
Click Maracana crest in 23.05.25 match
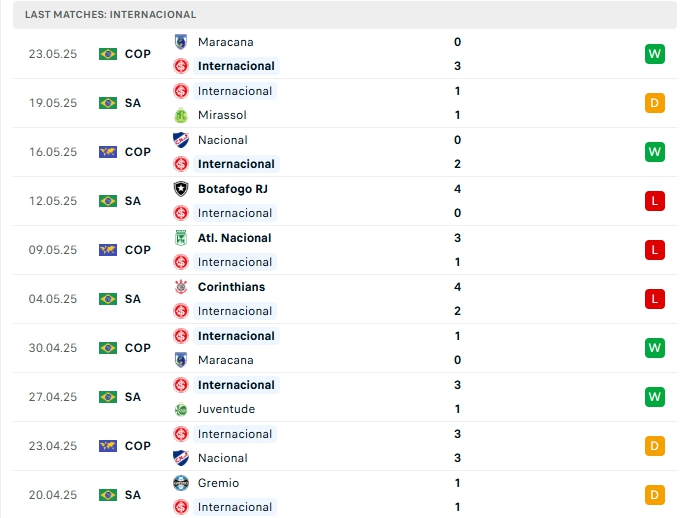(x=181, y=42)
